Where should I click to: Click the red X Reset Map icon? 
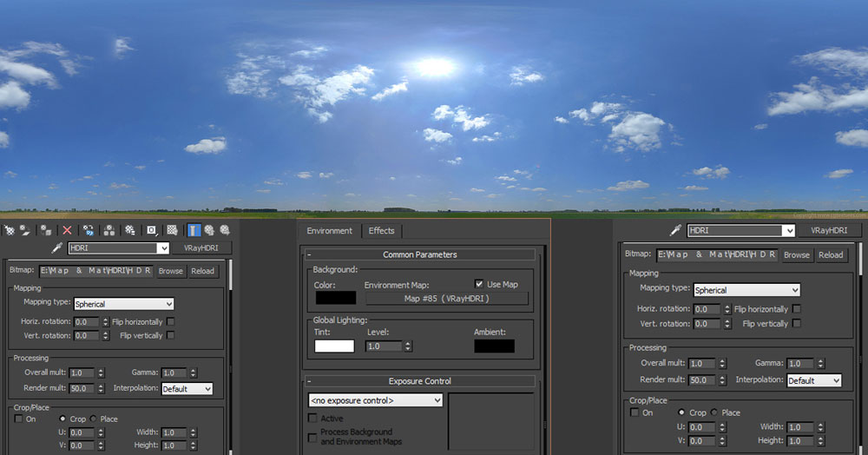click(x=67, y=230)
